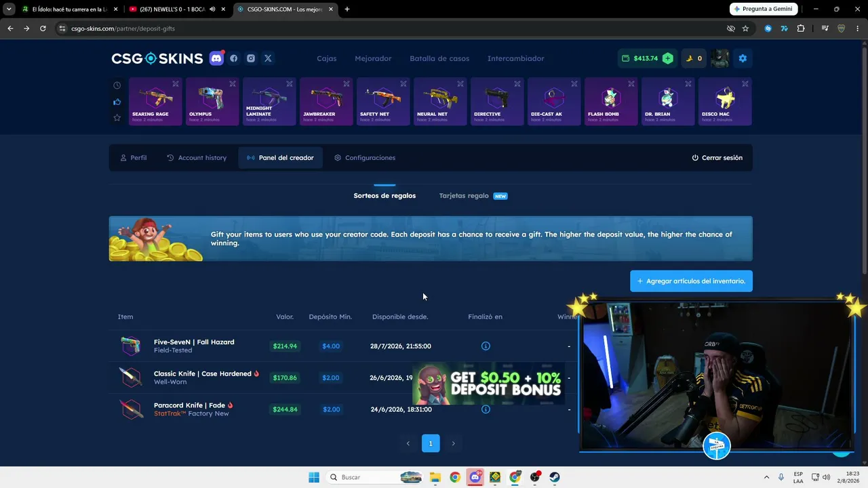The height and width of the screenshot is (488, 868).
Task: Open the blue settings gear in header
Action: 743,58
